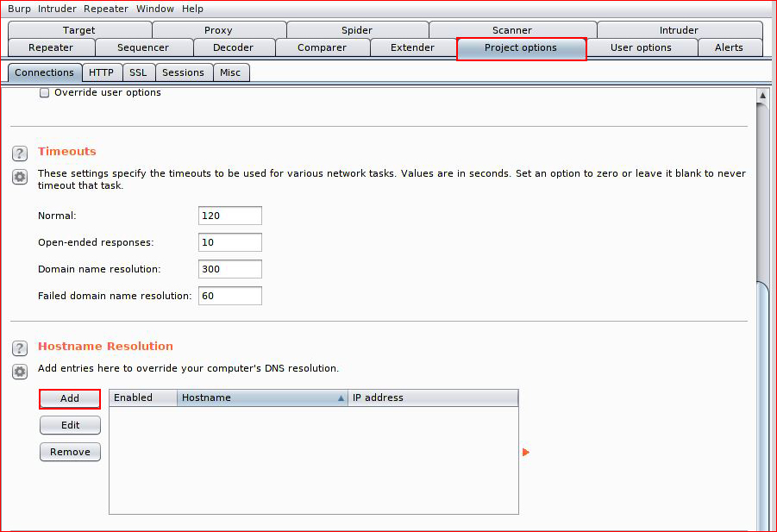Viewport: 777px width, 532px height.
Task: Click the Remove hostname entry button
Action: tap(71, 452)
